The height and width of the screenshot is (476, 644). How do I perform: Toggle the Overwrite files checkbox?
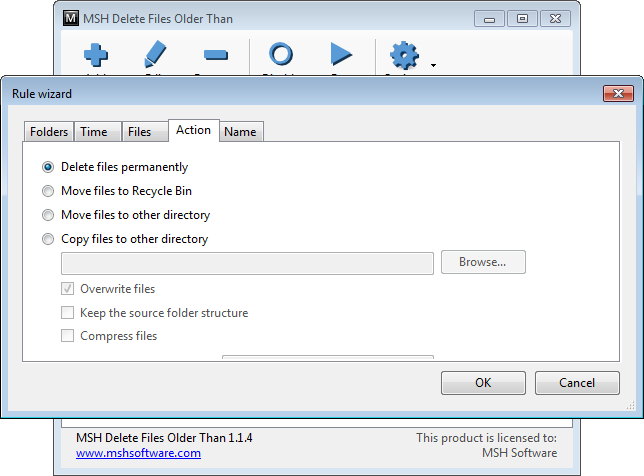67,289
